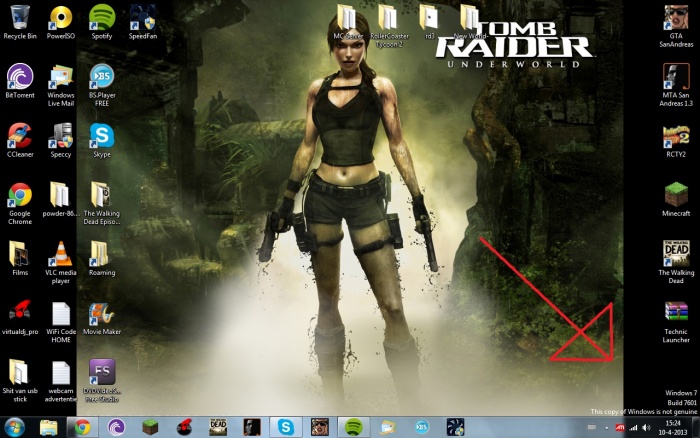Click the SpeedFan taskbar icon
700x438 pixels.
click(x=455, y=427)
